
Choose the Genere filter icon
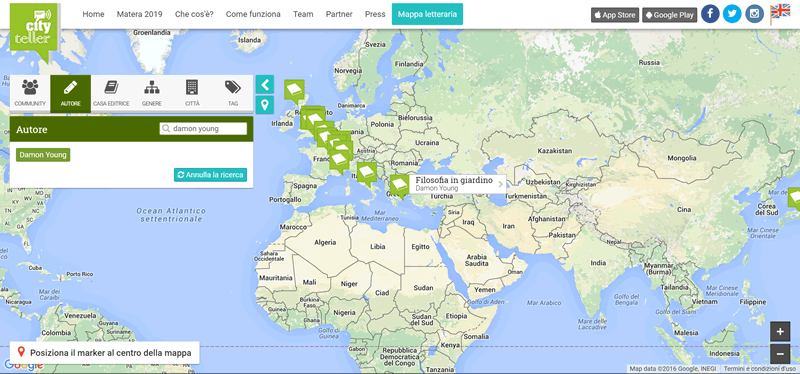click(152, 87)
